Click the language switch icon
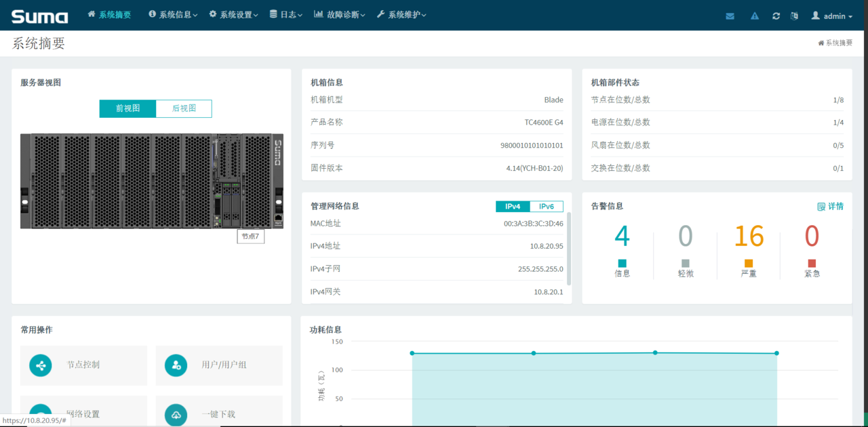 click(x=794, y=16)
